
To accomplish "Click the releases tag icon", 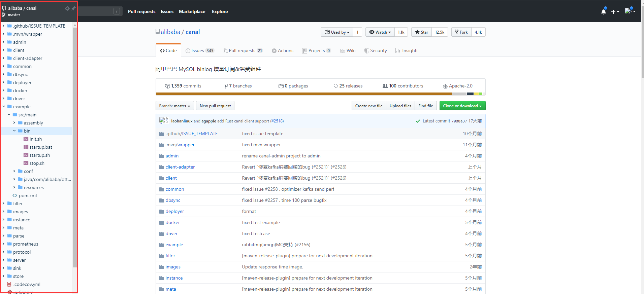I will click(336, 86).
